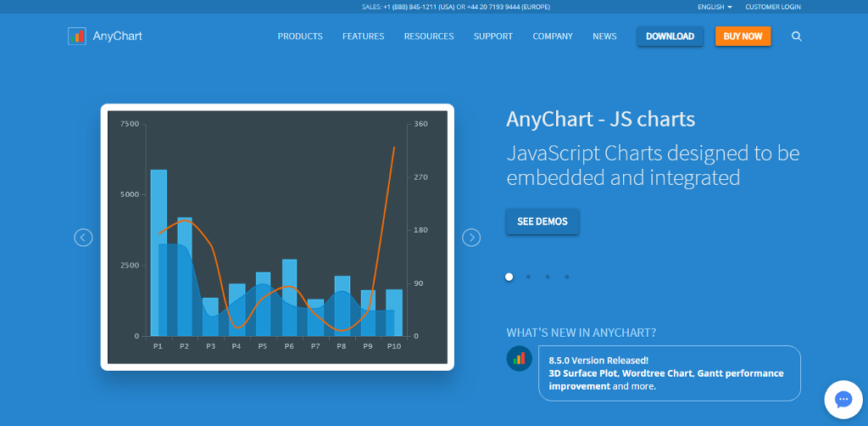Open the search magnifier icon
The image size is (868, 426).
pyautogui.click(x=797, y=36)
